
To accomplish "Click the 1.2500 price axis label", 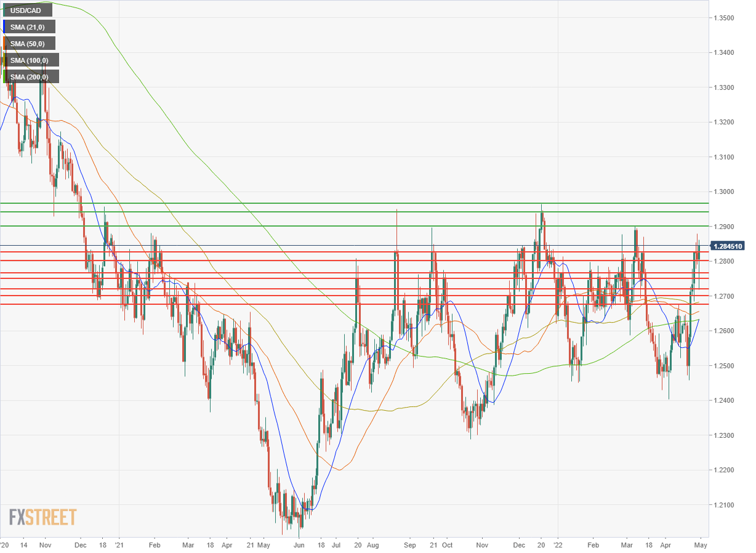I will click(x=728, y=366).
